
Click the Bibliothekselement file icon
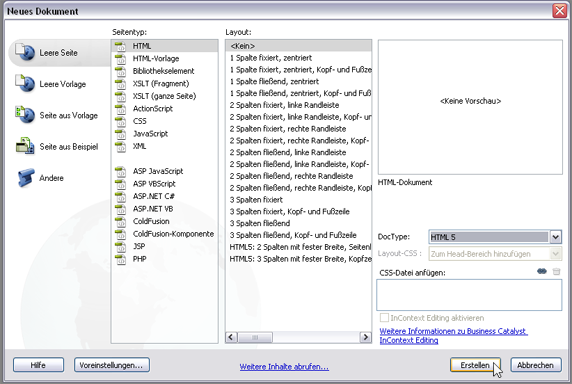(120, 71)
